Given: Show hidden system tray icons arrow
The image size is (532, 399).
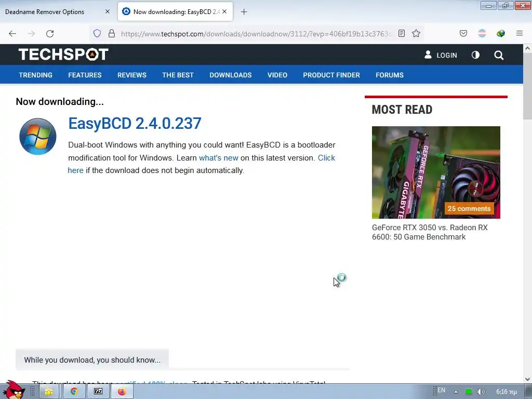Looking at the screenshot, I should point(456,392).
